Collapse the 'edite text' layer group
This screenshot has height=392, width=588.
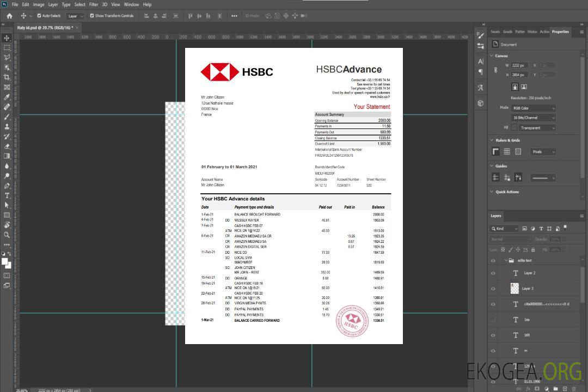coord(506,260)
